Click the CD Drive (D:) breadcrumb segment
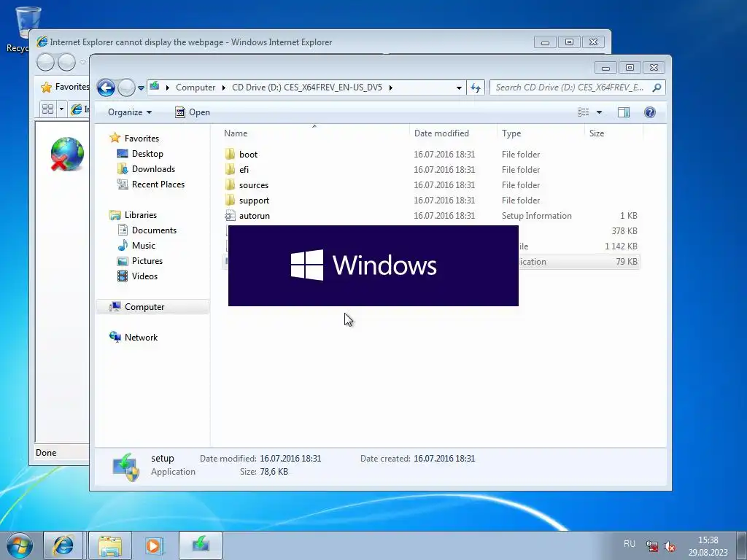The width and height of the screenshot is (747, 560). [x=307, y=87]
